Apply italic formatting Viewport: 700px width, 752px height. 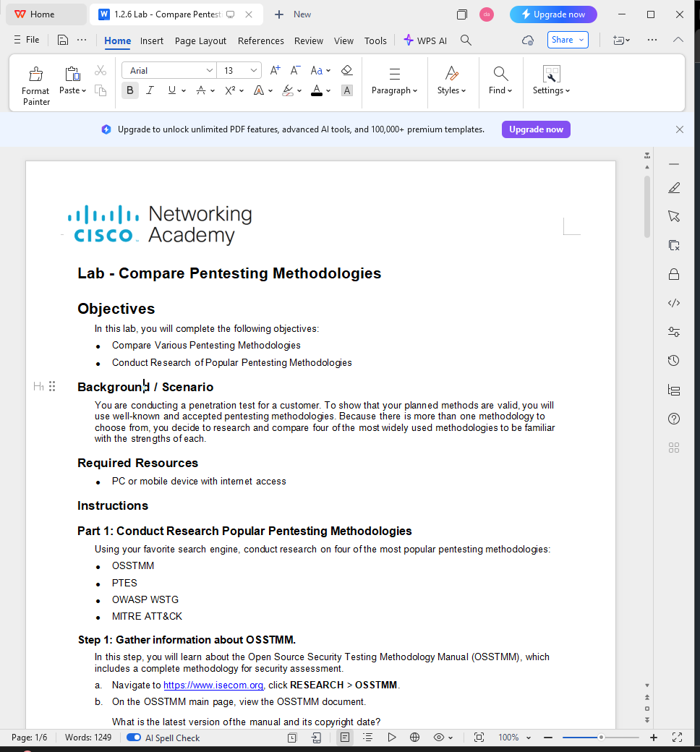150,90
